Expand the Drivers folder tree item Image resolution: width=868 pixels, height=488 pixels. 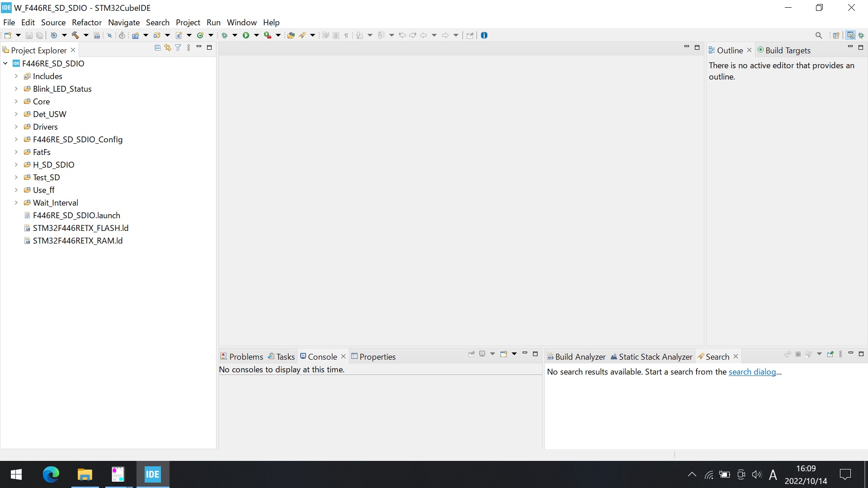[15, 126]
